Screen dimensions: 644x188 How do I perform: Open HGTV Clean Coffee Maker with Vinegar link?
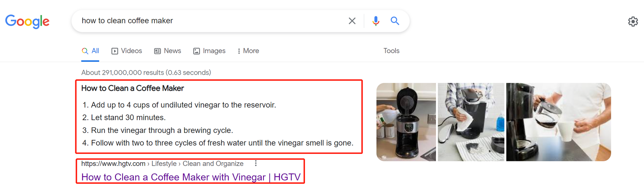pos(191,177)
